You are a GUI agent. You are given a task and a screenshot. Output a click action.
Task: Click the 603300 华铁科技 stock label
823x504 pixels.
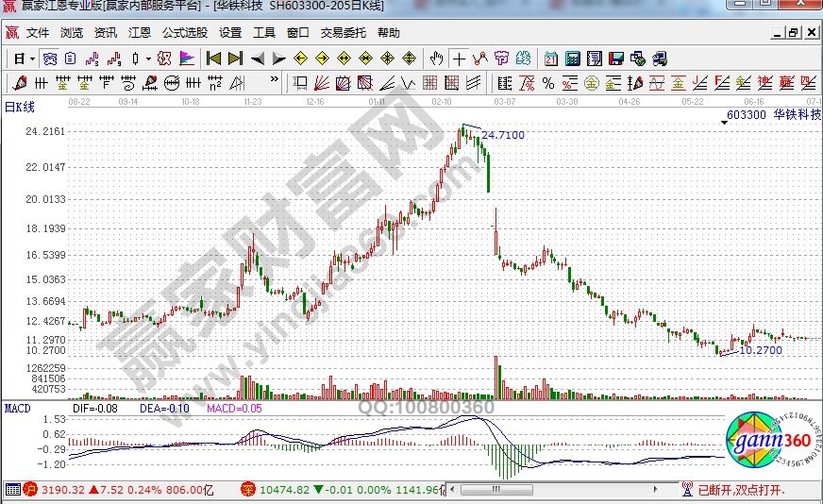(766, 114)
